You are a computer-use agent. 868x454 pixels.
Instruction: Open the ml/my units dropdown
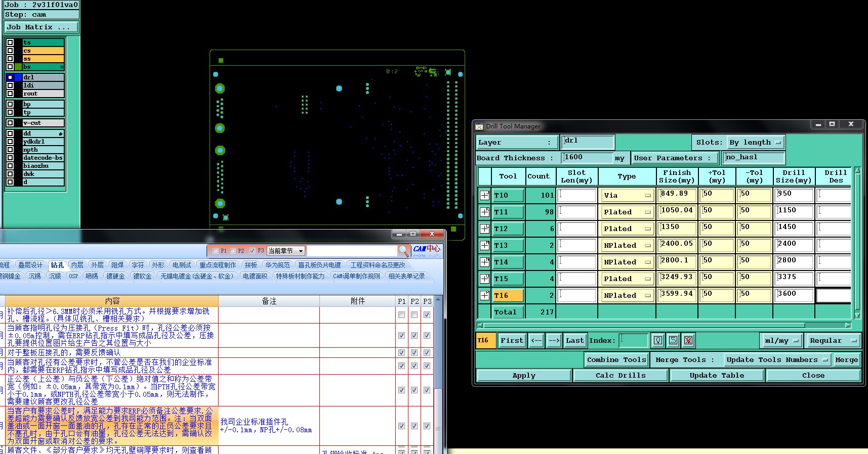(x=781, y=341)
